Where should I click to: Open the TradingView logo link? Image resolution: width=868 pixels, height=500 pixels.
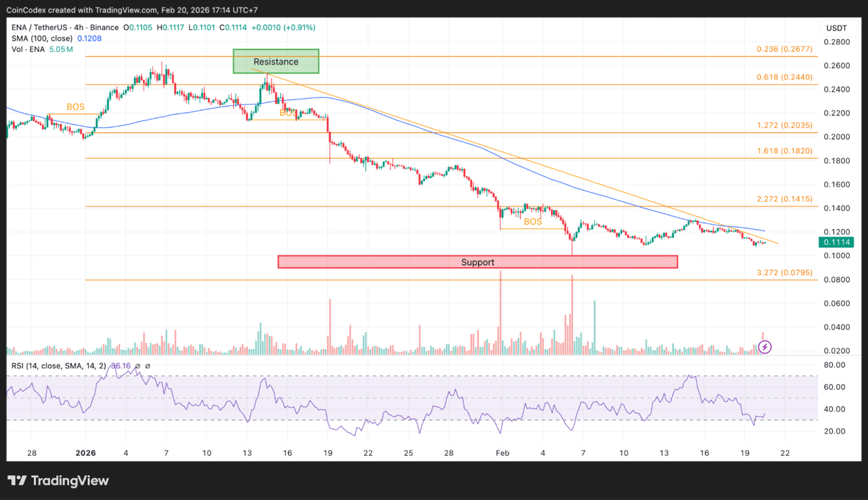(59, 480)
